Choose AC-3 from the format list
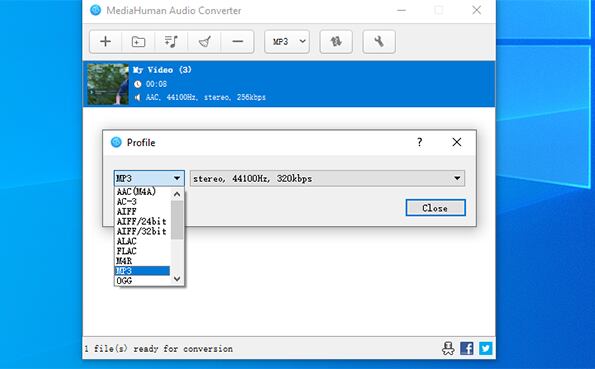 click(x=142, y=202)
